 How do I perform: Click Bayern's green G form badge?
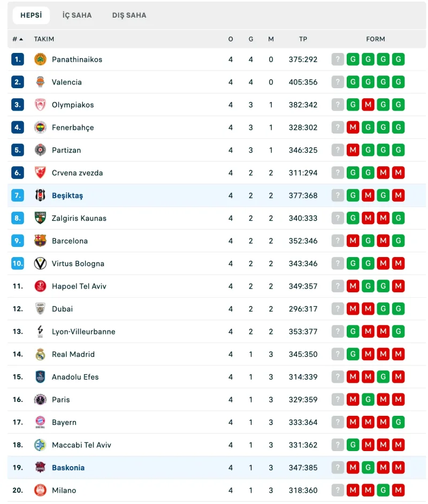(398, 422)
